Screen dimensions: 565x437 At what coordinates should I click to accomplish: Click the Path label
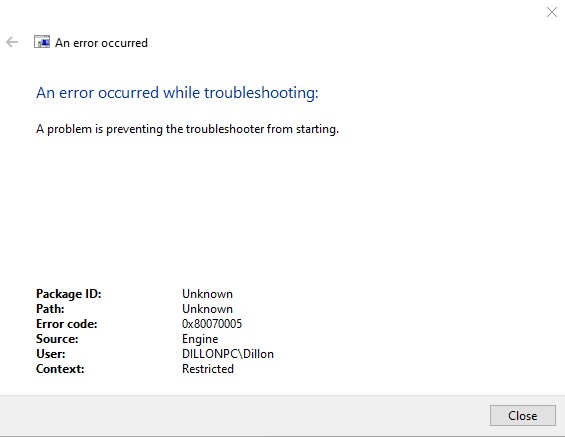coord(50,309)
